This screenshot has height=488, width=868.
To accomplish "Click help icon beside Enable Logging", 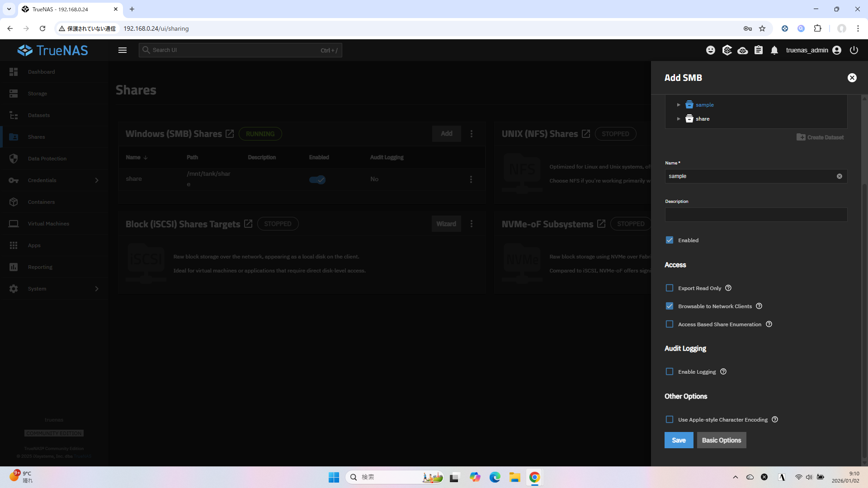I will tap(723, 371).
